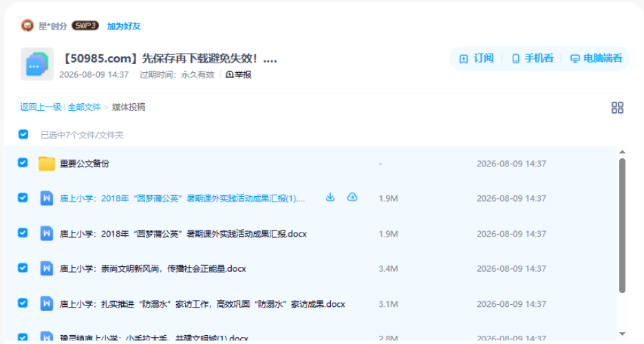The width and height of the screenshot is (644, 344).
Task: Go back via 返回上一级 link
Action: [40, 107]
